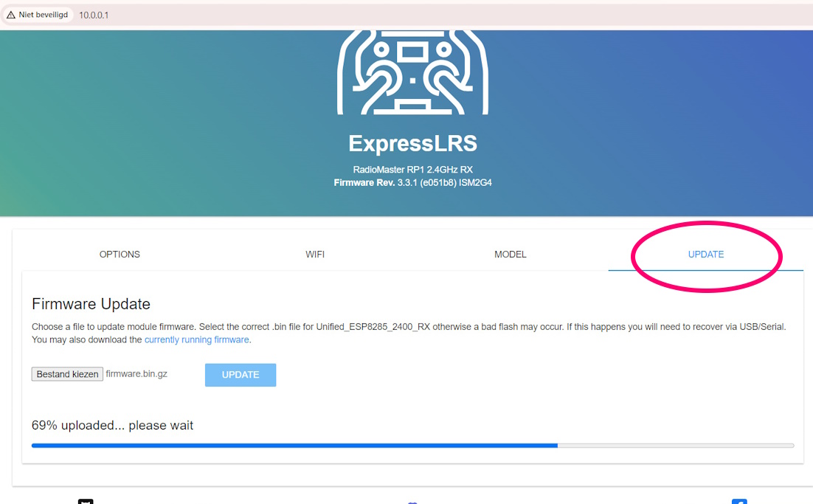Screen dimensions: 813x504
Task: Click the Firmware Update heading
Action: 91,304
